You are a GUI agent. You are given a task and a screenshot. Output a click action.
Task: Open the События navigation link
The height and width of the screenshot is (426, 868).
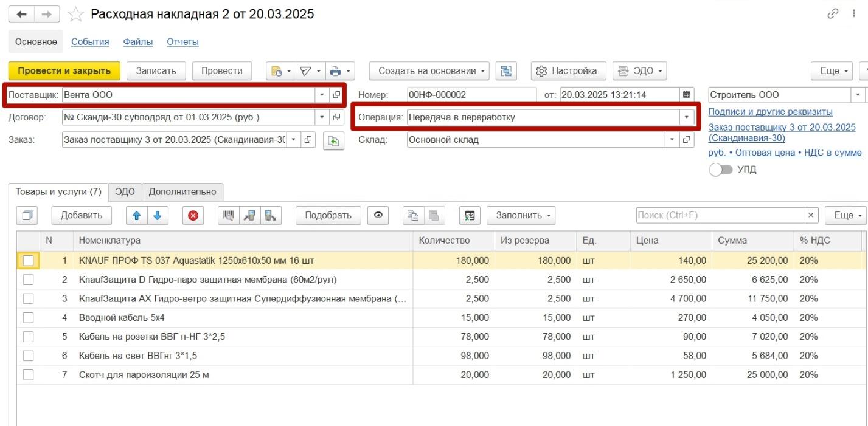click(90, 42)
